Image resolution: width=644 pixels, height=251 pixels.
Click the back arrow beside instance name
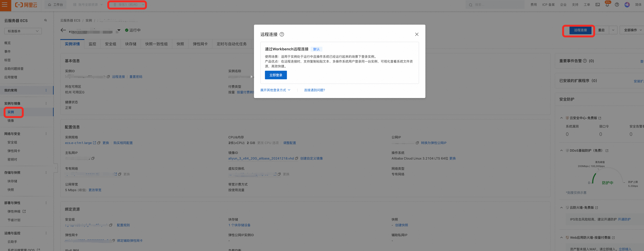click(x=63, y=30)
